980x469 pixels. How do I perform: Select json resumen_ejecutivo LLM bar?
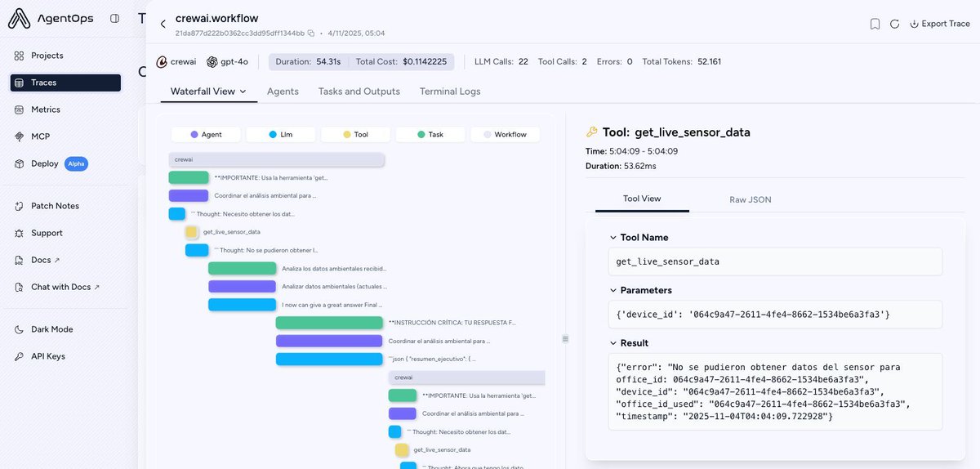(x=330, y=360)
